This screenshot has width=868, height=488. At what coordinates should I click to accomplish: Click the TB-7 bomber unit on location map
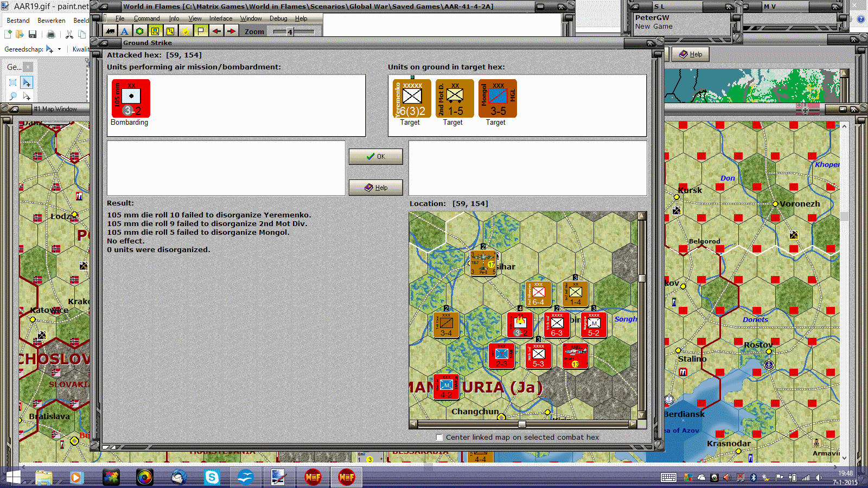tap(483, 263)
